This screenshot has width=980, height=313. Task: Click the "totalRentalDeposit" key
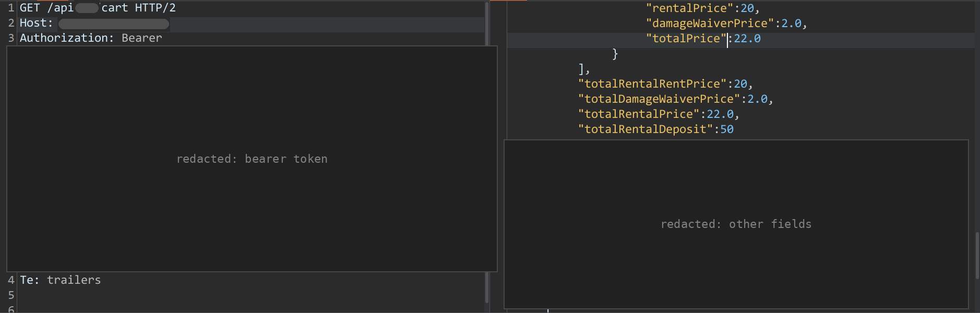coord(646,129)
